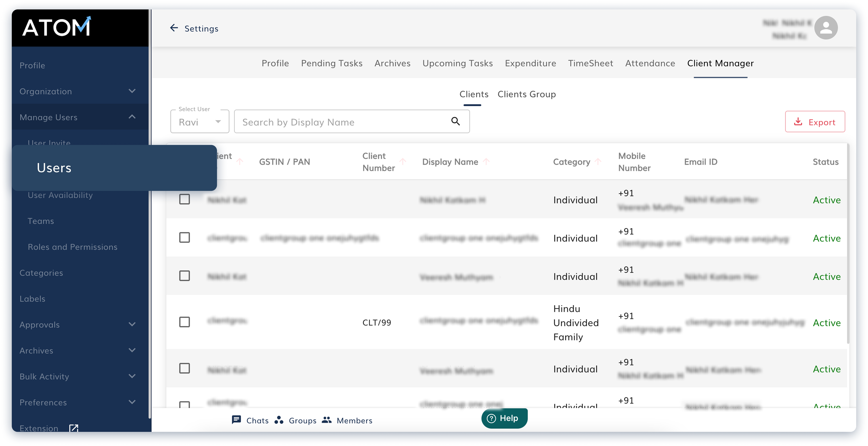Click the Mobile Number column header
This screenshot has width=868, height=446.
(x=634, y=162)
